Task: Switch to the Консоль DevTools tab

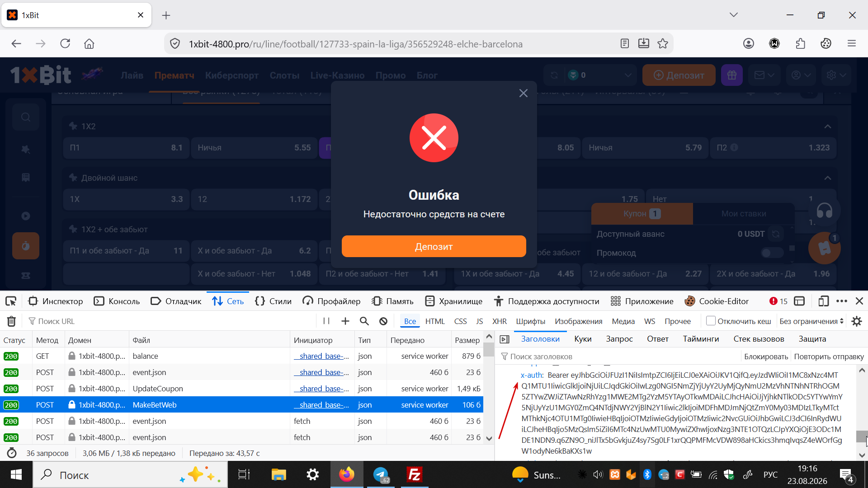Action: click(117, 301)
